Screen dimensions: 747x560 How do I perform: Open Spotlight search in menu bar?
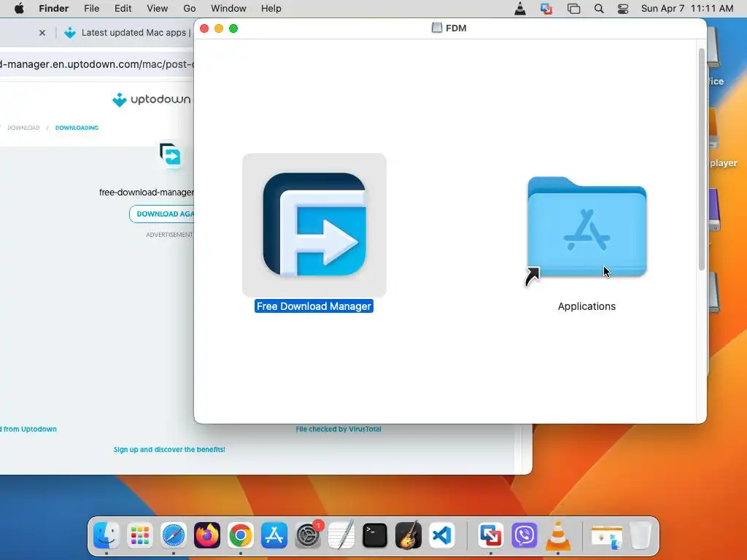[x=599, y=9]
